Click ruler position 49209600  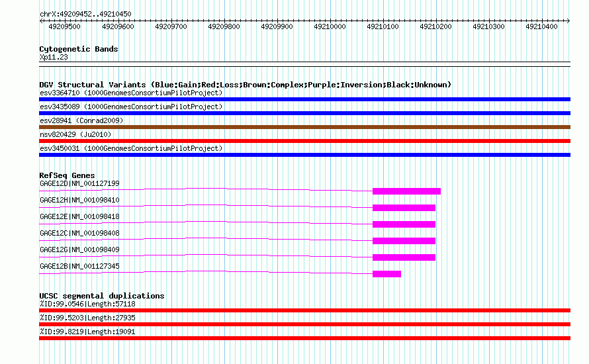point(118,26)
